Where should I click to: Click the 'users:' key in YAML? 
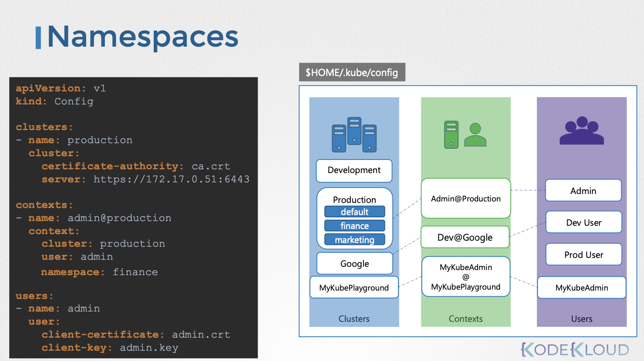pyautogui.click(x=35, y=296)
